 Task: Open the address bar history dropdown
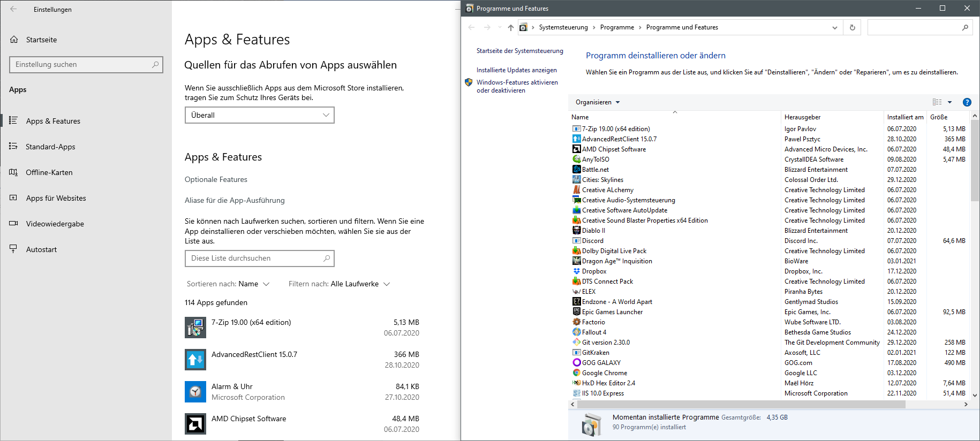point(835,27)
